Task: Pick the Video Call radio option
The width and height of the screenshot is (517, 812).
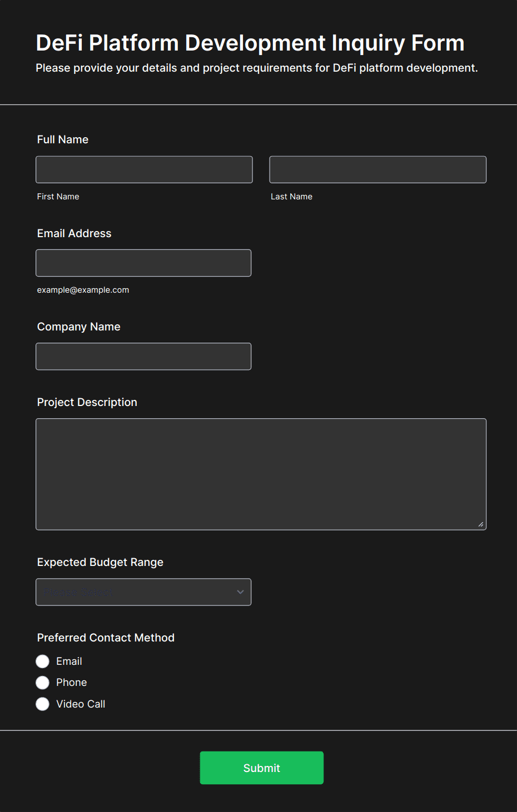Action: coord(43,704)
